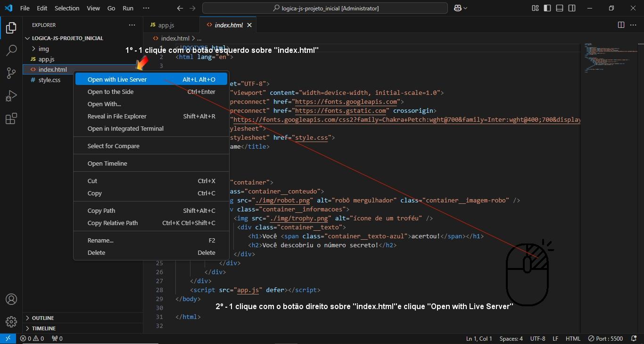Choose Rename... in context menu
This screenshot has height=344, width=644.
pyautogui.click(x=151, y=240)
